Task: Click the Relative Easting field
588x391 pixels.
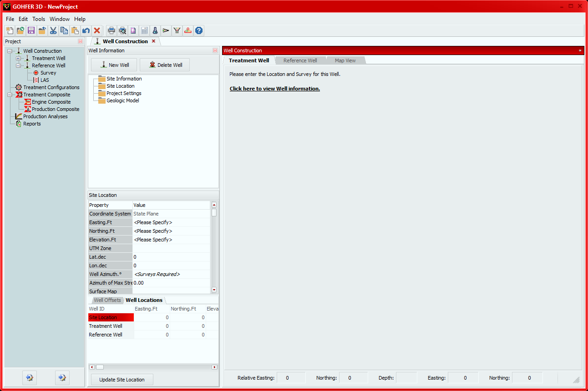Action: point(291,378)
